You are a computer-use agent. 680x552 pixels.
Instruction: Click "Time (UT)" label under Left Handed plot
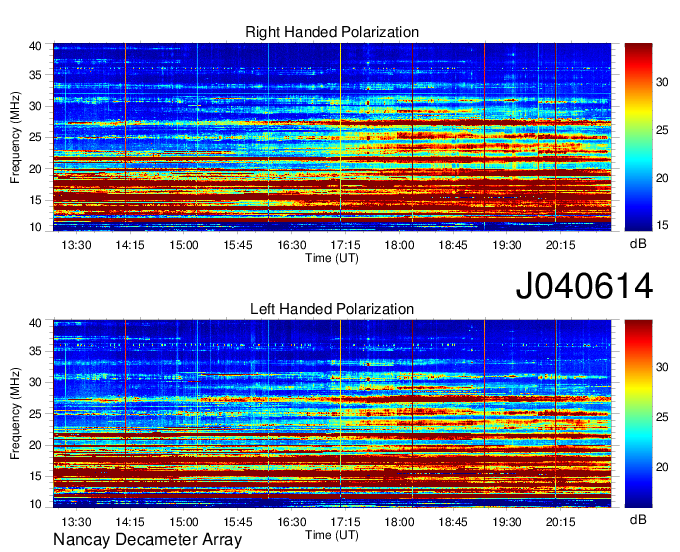point(332,535)
